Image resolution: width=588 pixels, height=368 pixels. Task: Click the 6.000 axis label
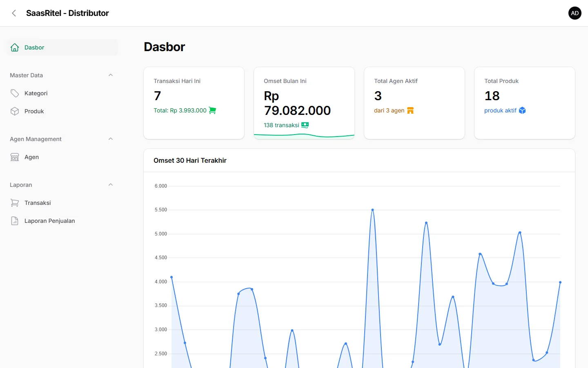pos(161,186)
